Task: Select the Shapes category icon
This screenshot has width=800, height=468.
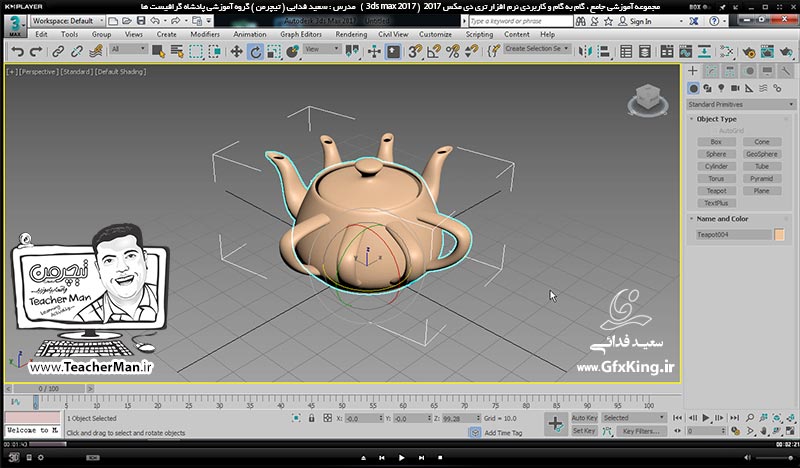Action: [707, 88]
